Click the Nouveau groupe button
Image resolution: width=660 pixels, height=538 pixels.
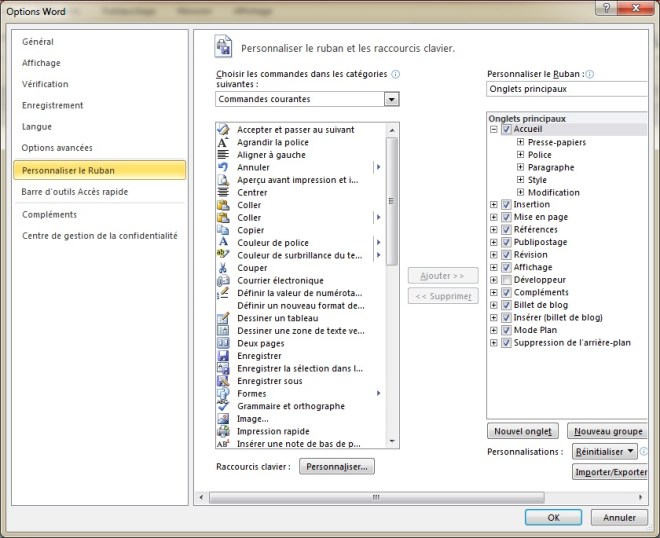(608, 431)
